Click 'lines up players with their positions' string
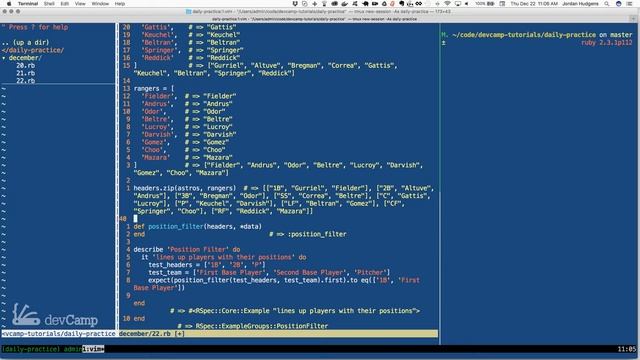Image resolution: width=640 pixels, height=360 pixels. coord(224,257)
